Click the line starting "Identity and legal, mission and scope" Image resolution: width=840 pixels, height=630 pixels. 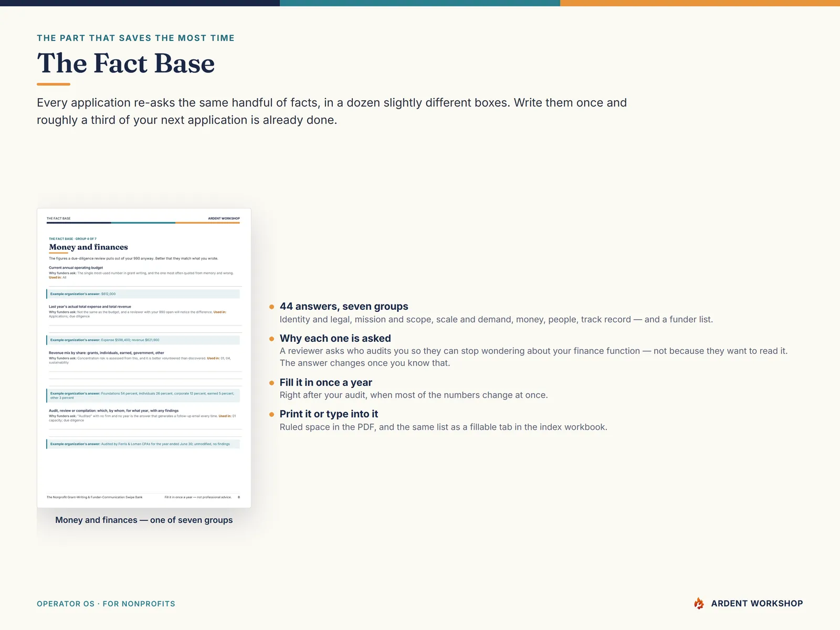click(496, 320)
